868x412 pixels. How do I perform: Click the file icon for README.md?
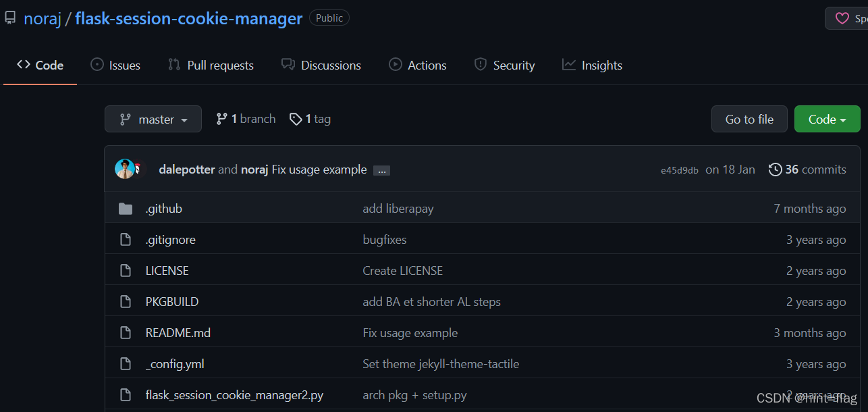coord(126,333)
